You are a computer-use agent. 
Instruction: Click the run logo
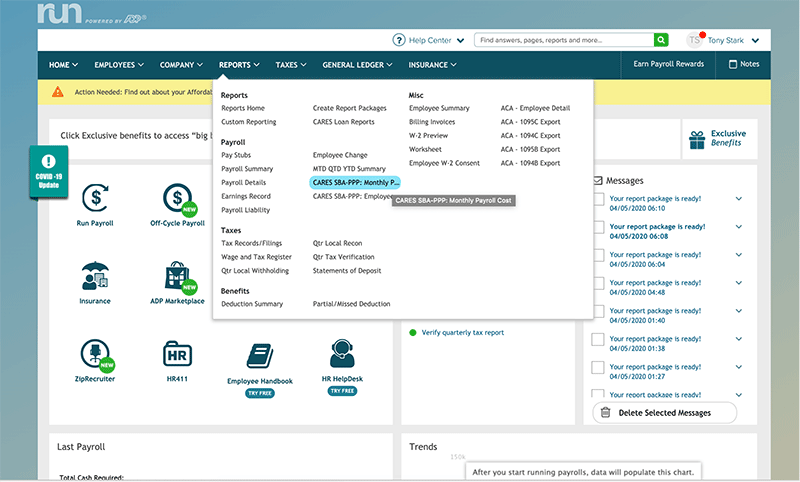pyautogui.click(x=60, y=13)
